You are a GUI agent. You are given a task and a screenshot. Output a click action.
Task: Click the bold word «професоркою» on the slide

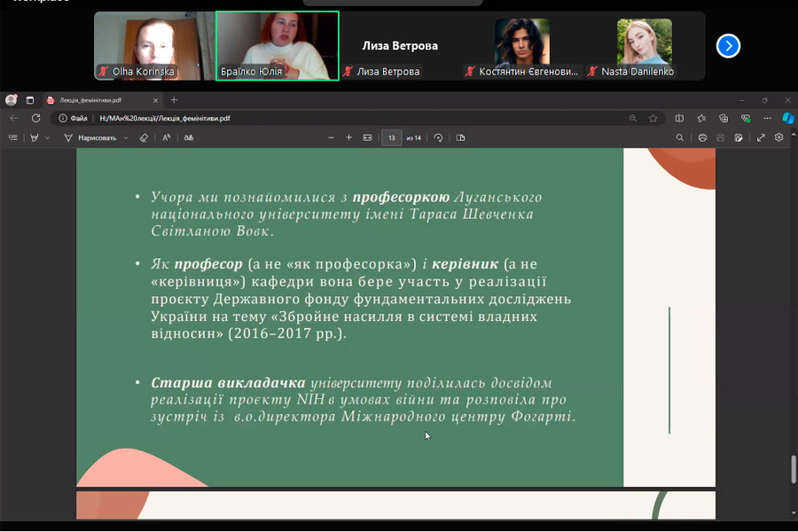[401, 198]
